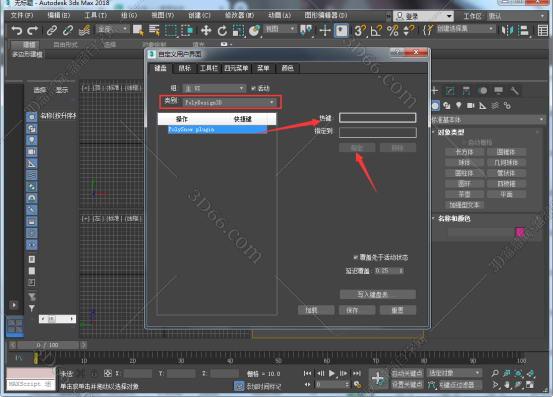
Task: Open the Workspace selector dropdown
Action: pyautogui.click(x=516, y=16)
